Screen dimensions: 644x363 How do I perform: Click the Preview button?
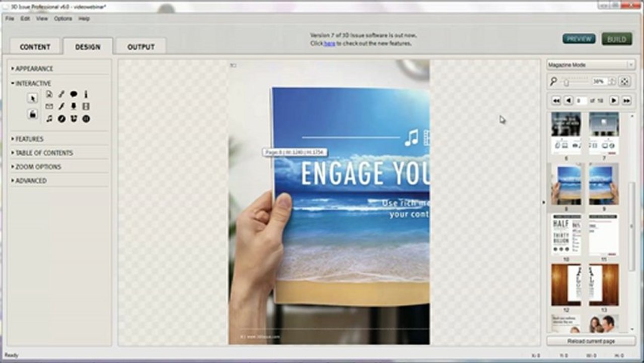[x=579, y=39]
